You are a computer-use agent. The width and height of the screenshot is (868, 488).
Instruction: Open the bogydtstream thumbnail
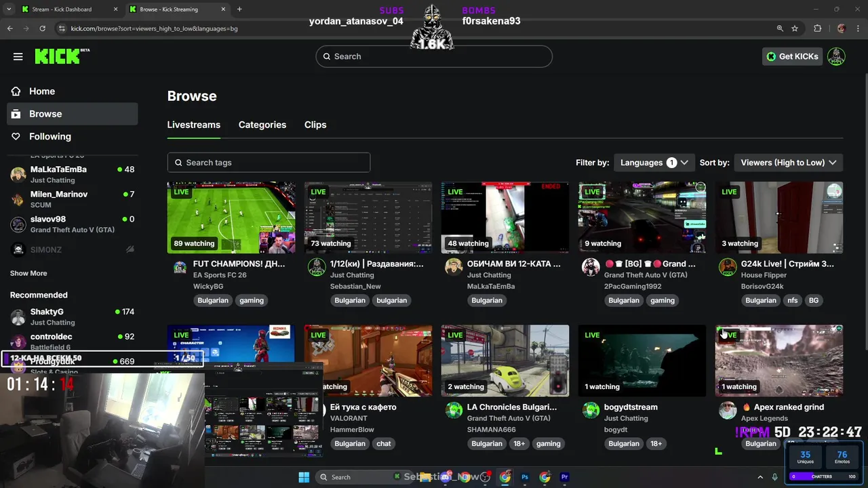pos(642,361)
